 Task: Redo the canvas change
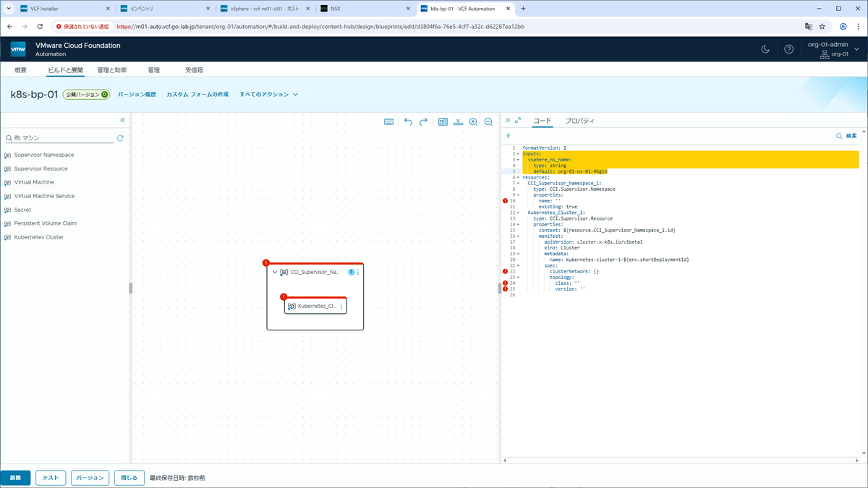[424, 122]
